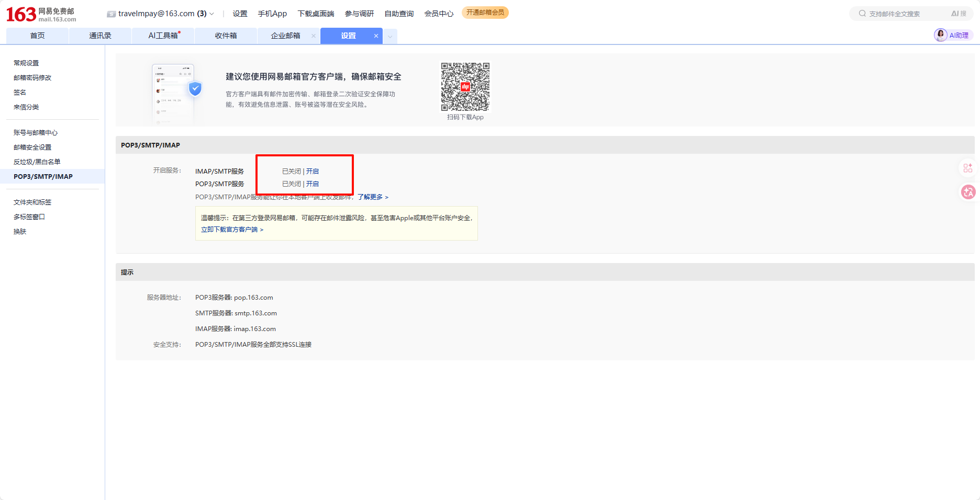This screenshot has height=500, width=980.
Task: Close the 设置 tab
Action: pos(376,36)
